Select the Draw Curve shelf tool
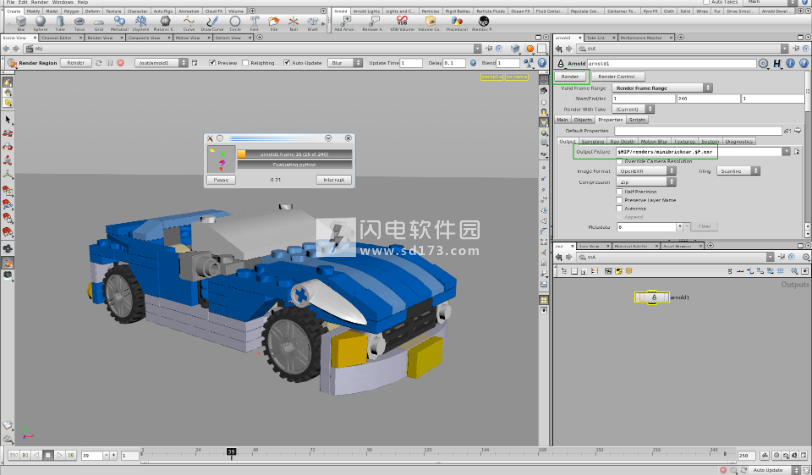The width and height of the screenshot is (812, 475). (x=212, y=23)
